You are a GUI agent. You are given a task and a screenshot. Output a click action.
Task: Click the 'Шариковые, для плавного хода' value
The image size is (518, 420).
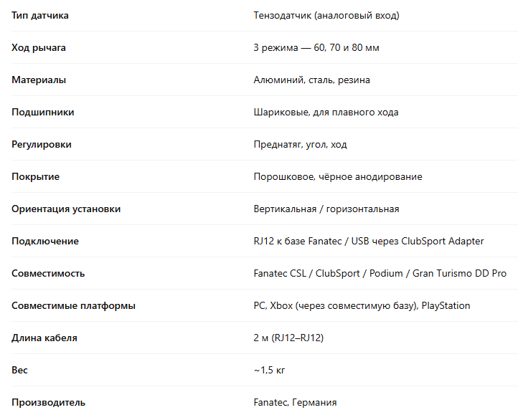(326, 112)
